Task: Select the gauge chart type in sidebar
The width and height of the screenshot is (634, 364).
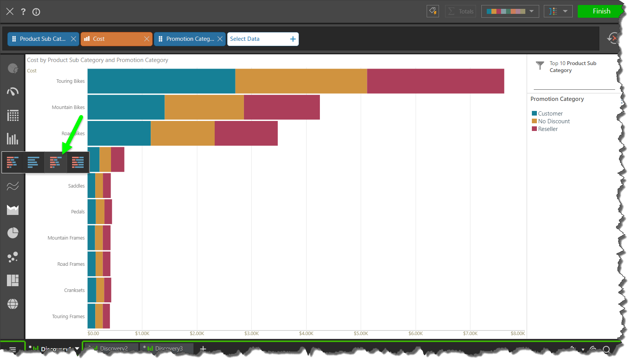Action: point(13,92)
